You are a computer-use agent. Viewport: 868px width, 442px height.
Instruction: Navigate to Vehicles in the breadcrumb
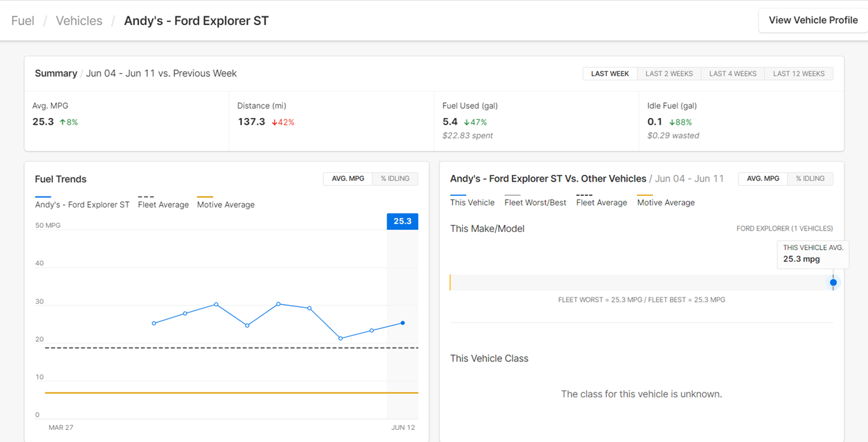point(79,21)
